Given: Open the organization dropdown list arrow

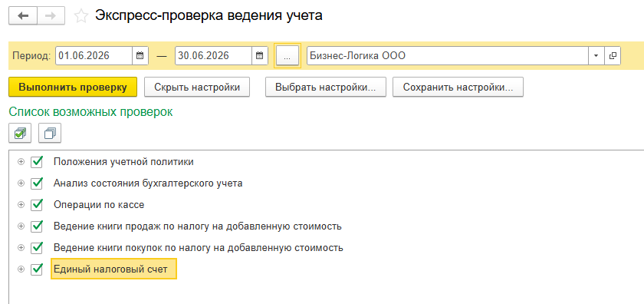Looking at the screenshot, I should point(596,55).
